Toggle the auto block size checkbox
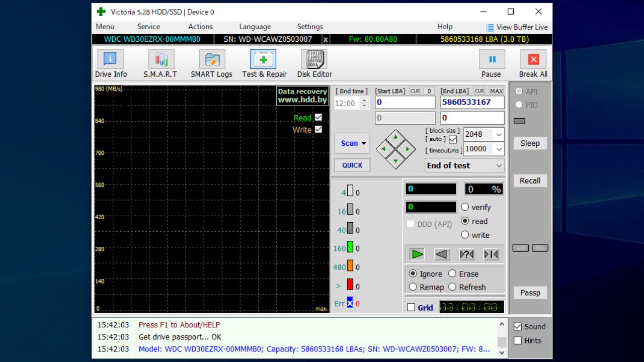The image size is (644, 362). tap(453, 139)
